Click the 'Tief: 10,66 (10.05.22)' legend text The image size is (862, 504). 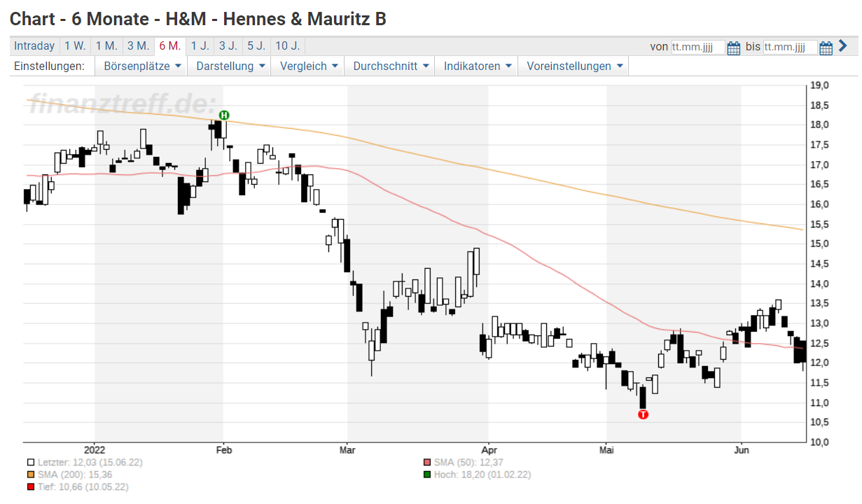pos(83,486)
